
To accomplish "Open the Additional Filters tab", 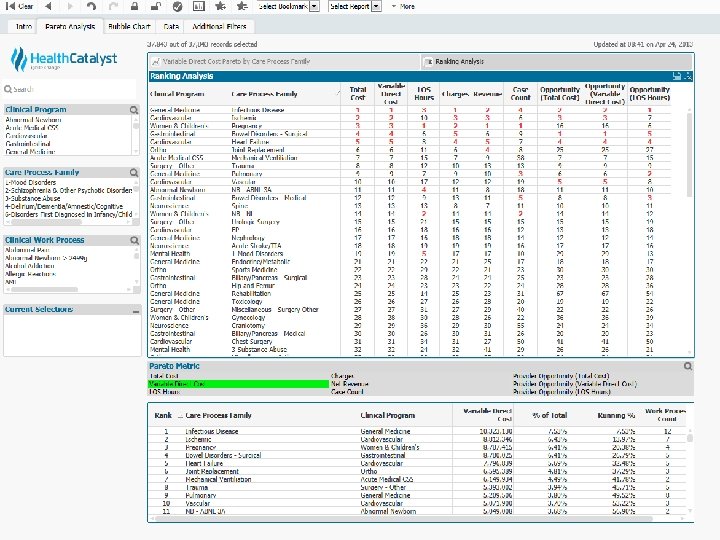I will pos(219,27).
